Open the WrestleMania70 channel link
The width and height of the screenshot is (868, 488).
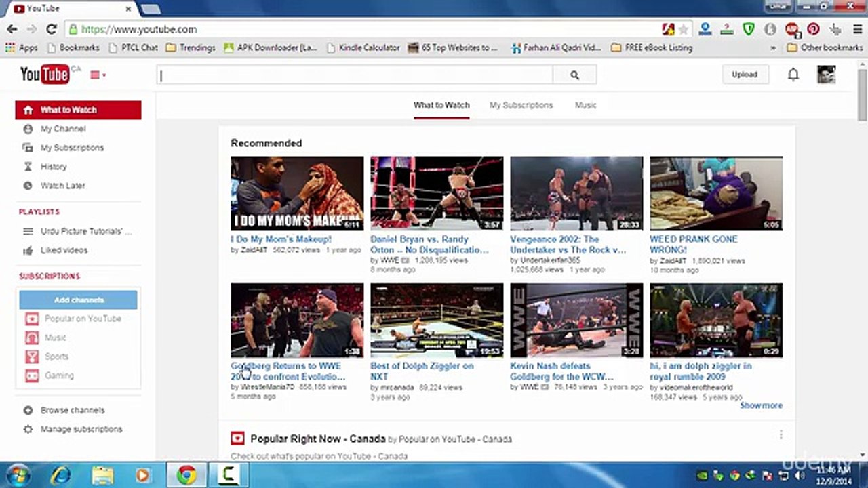point(267,387)
